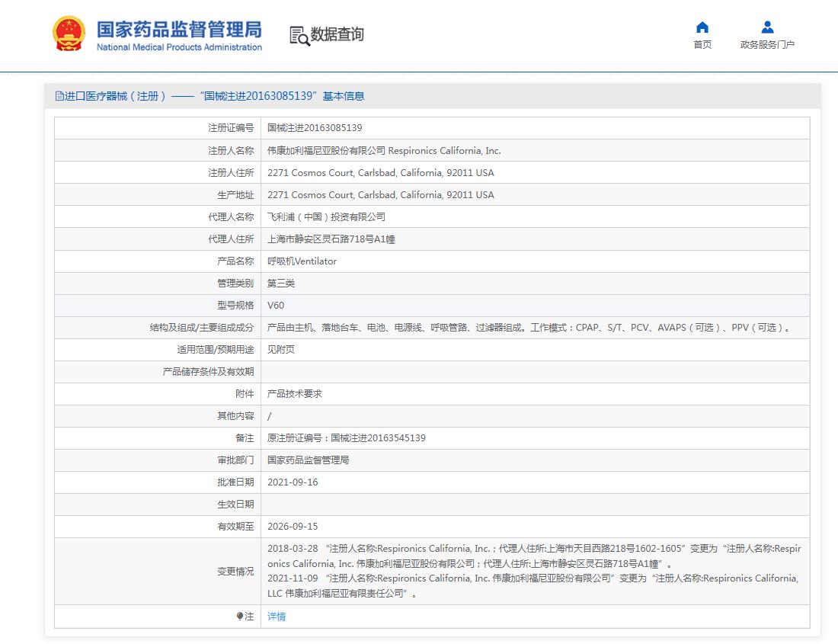Click the 飞利浦（中国）投资有限公司 agent name
Screen dimensions: 838x644
pyautogui.click(x=326, y=217)
